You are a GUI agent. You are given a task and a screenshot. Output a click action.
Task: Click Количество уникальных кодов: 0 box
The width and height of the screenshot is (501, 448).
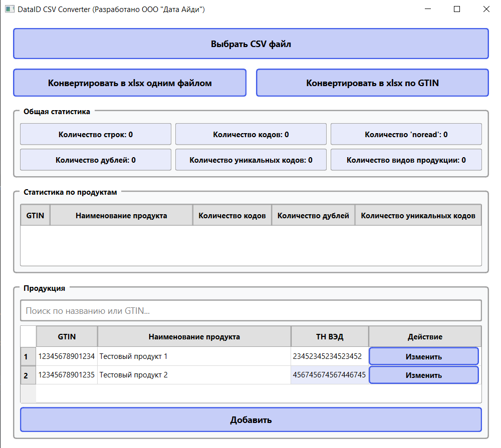(250, 159)
